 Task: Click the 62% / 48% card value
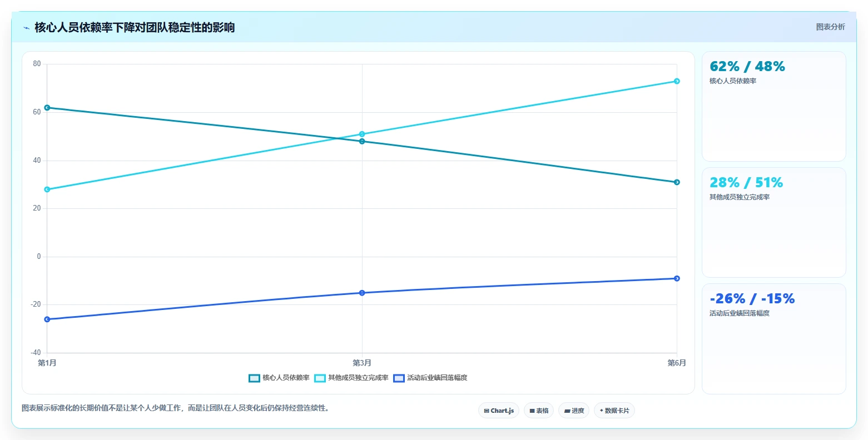coord(747,67)
